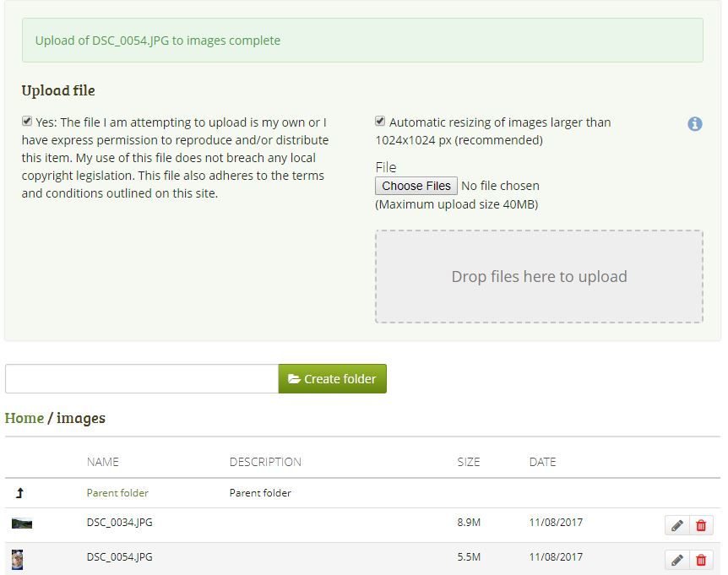Image resolution: width=728 pixels, height=575 pixels.
Task: Click the date of DSC_0054.JPG
Action: point(556,557)
